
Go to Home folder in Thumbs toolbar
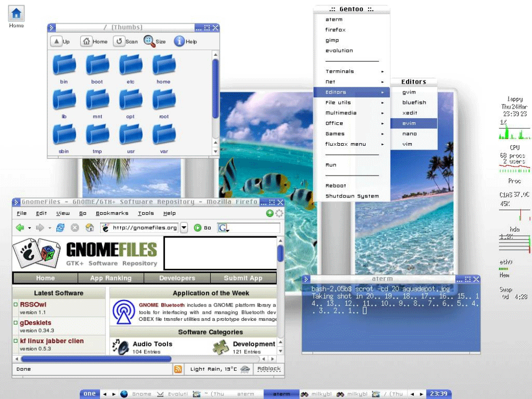click(94, 41)
